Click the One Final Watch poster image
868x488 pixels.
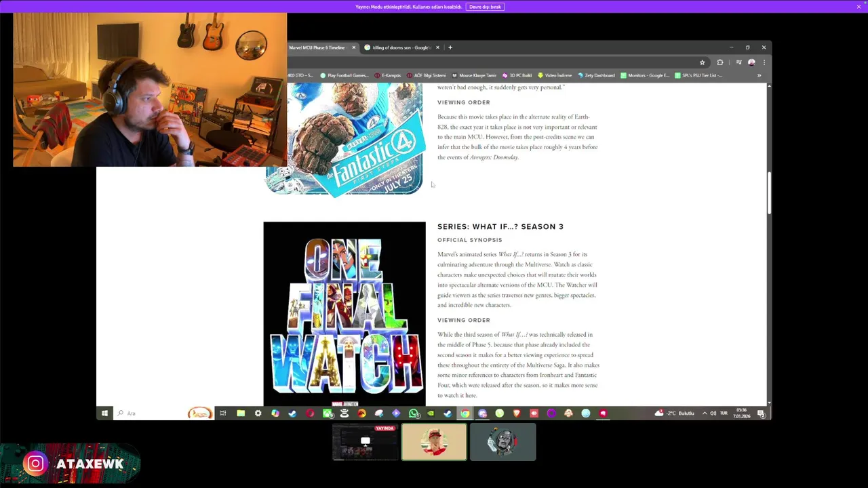pyautogui.click(x=344, y=314)
